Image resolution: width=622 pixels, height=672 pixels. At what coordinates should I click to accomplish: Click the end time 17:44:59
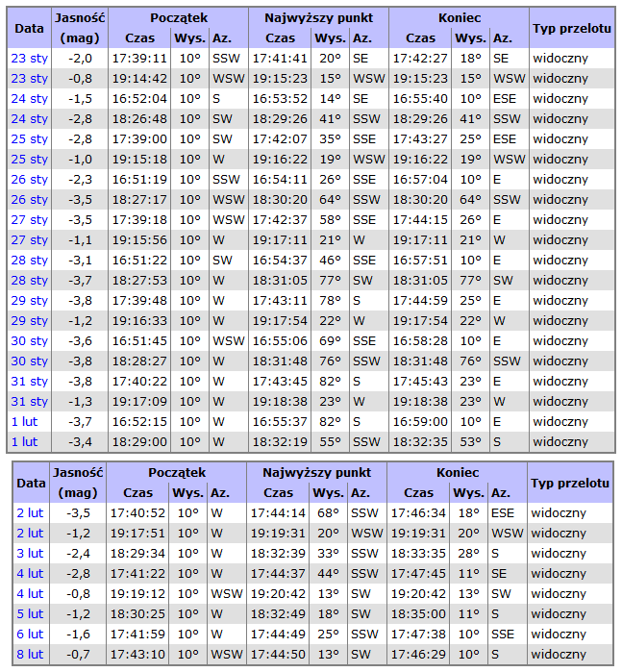click(x=420, y=300)
